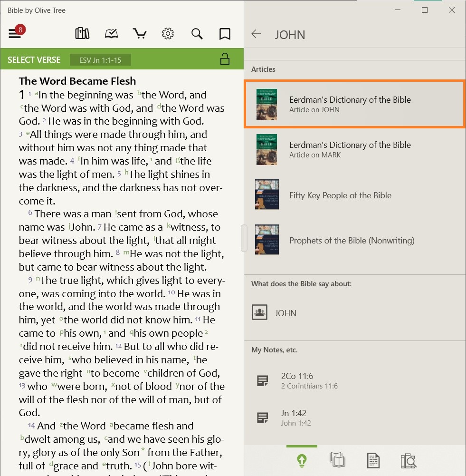Viewport: 466px width, 476px height.
Task: Click cross-reference letter k before 'witness'
Action: pos(169,225)
